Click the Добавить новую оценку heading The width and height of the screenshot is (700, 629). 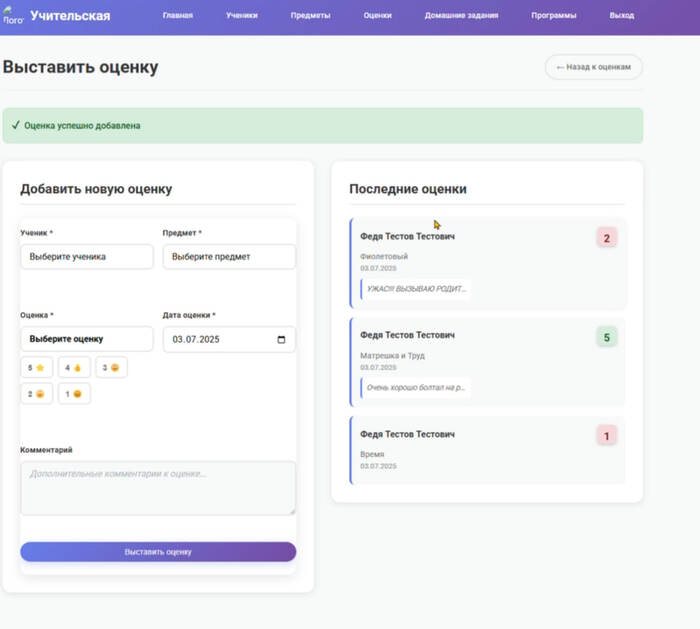pos(96,189)
